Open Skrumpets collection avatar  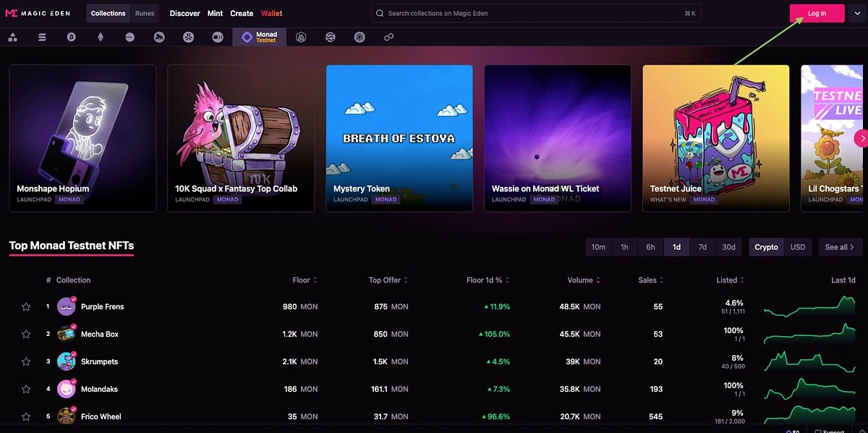[67, 361]
